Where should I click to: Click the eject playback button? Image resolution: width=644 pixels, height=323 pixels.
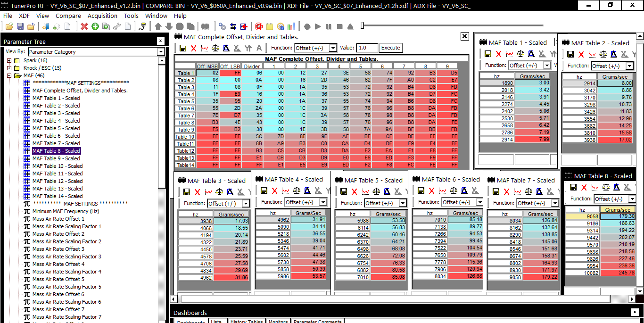(x=350, y=26)
